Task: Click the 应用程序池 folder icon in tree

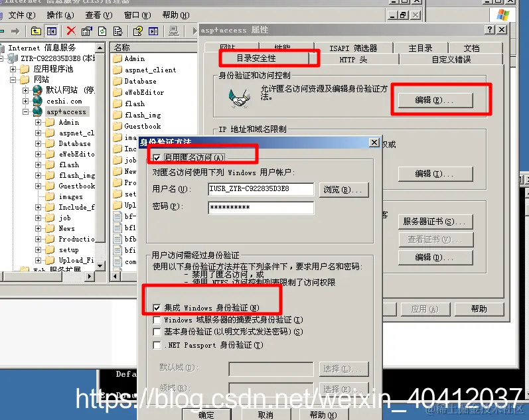Action: (25, 69)
